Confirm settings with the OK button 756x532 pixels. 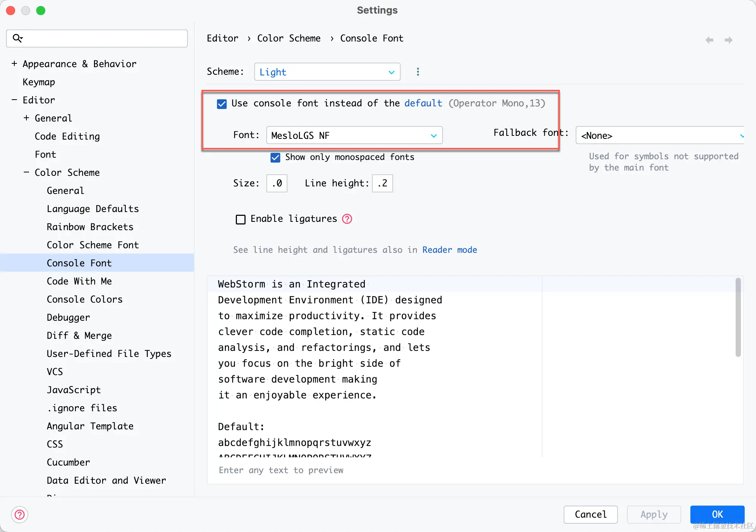(x=717, y=514)
